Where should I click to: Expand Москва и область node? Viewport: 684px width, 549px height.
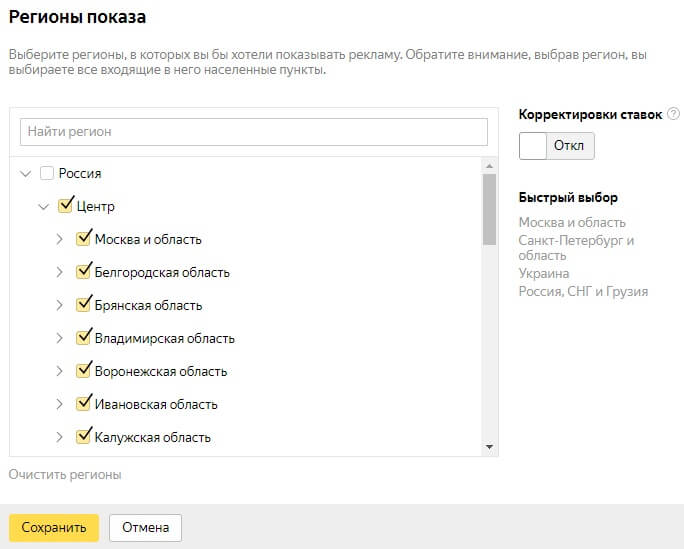[60, 239]
